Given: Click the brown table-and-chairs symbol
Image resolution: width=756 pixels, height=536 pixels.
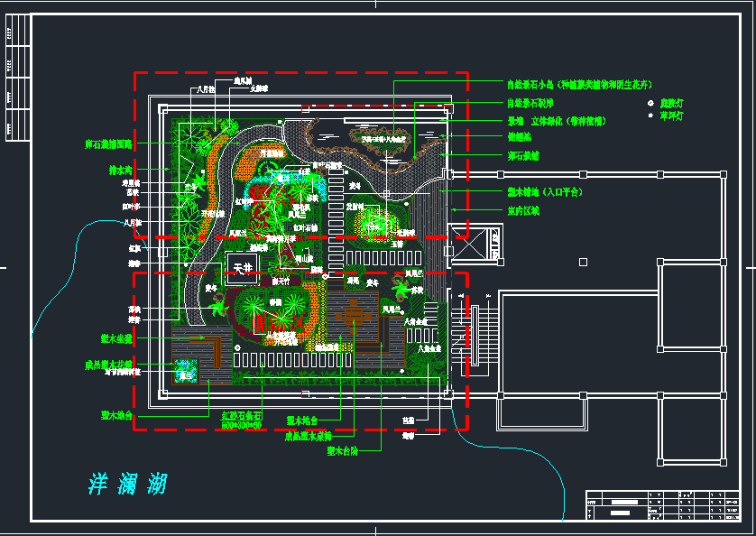Looking at the screenshot, I should point(354,315).
